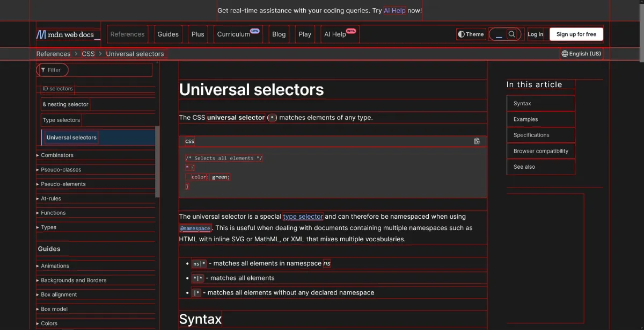Follow the type selector link
This screenshot has height=330, width=644.
303,217
